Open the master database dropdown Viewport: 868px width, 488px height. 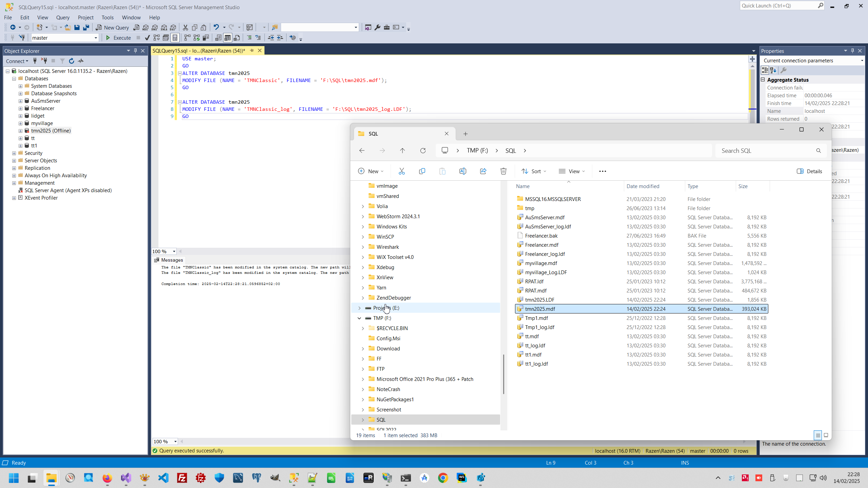click(96, 38)
